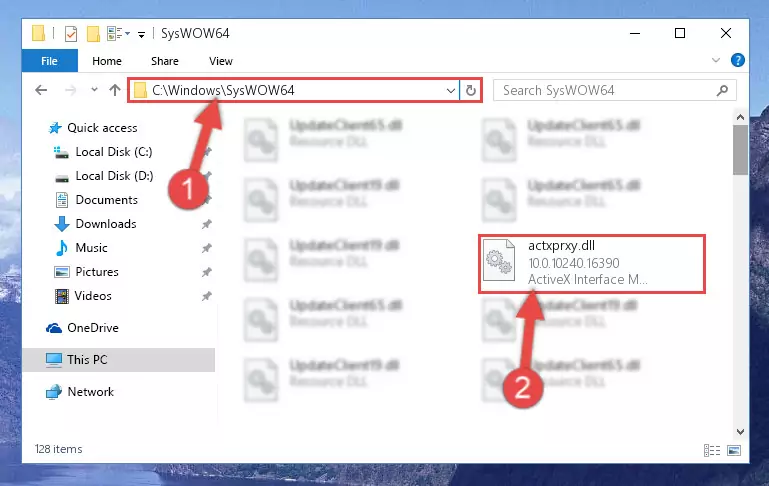
Task: Refresh the SysWOW64 folder view
Action: tap(470, 91)
